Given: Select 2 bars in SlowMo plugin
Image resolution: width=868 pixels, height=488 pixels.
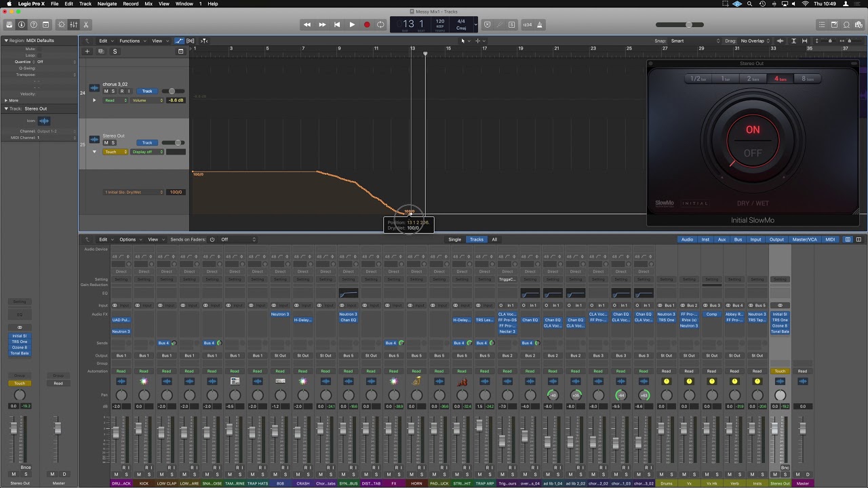Looking at the screenshot, I should coord(753,79).
